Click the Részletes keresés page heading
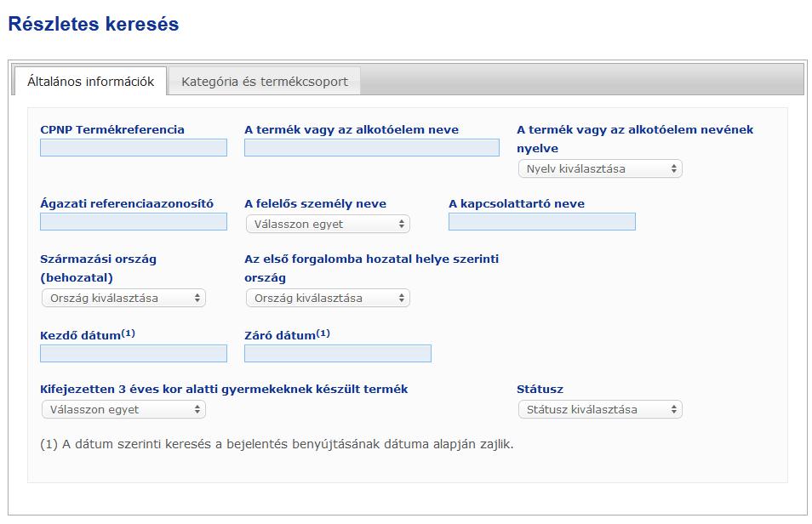This screenshot has height=524, width=812. [x=94, y=25]
